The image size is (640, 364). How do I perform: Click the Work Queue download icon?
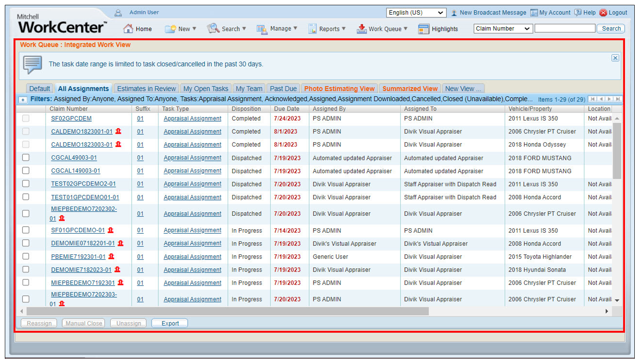tap(362, 29)
